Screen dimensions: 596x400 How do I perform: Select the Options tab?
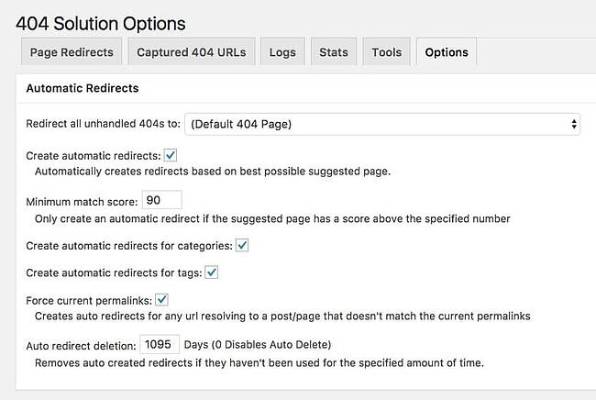(446, 52)
